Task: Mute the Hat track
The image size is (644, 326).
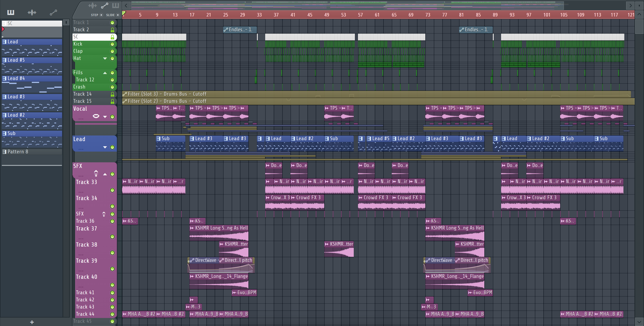Action: tap(112, 59)
